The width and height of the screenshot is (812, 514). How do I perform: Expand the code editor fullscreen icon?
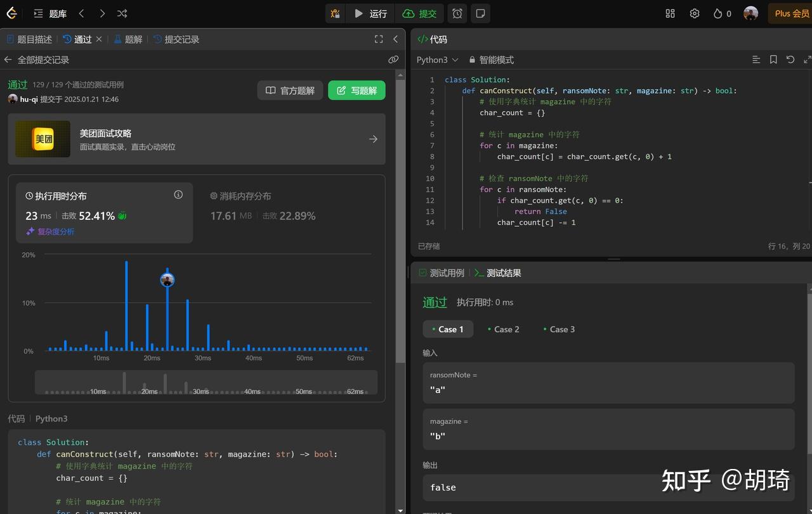tap(807, 60)
